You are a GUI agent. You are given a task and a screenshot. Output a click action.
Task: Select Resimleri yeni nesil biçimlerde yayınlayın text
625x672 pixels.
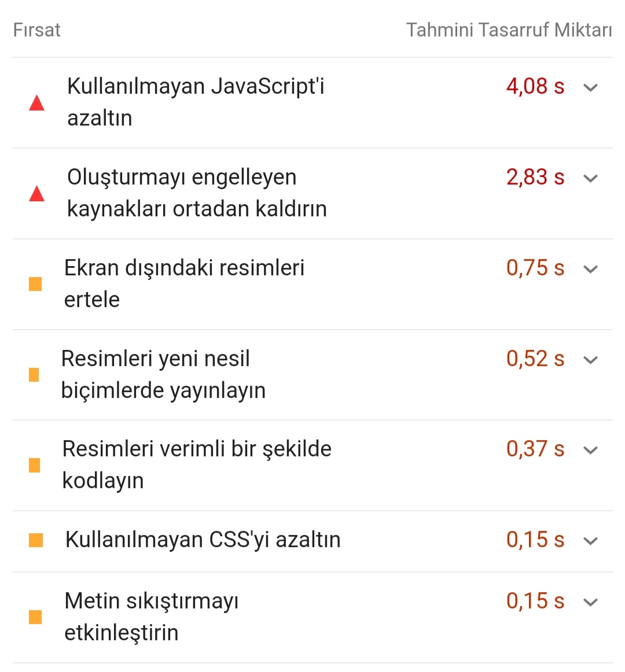pyautogui.click(x=163, y=375)
